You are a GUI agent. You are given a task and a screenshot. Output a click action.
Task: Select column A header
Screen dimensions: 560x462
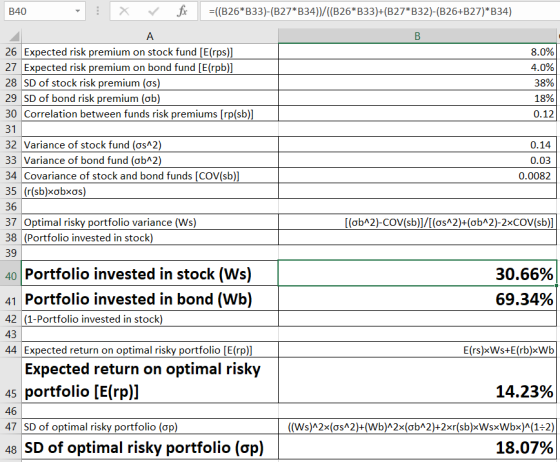(150, 36)
